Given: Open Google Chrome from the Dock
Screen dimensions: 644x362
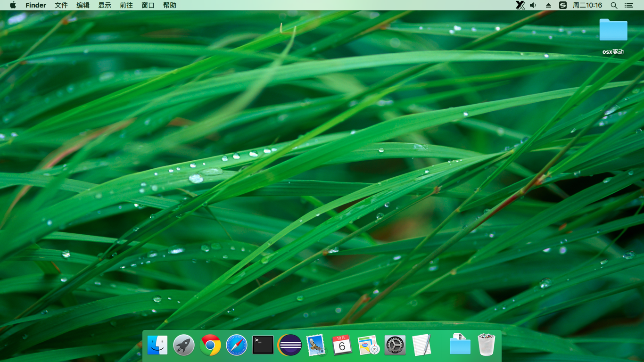Looking at the screenshot, I should click(210, 345).
